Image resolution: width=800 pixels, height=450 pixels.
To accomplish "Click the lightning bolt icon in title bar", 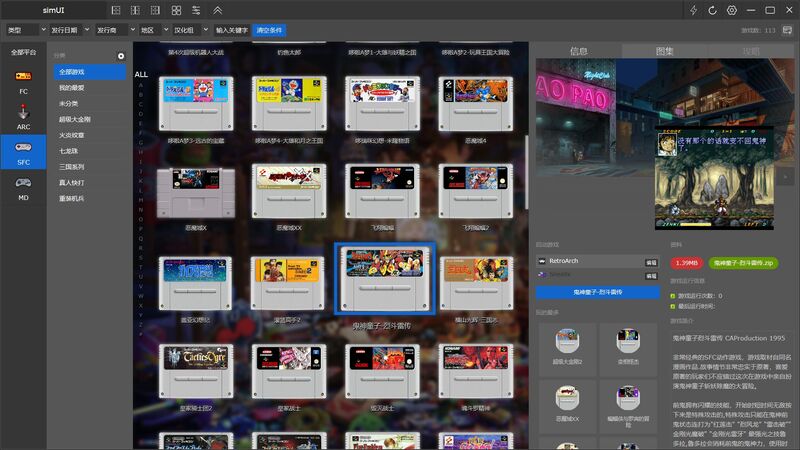I will 694,10.
